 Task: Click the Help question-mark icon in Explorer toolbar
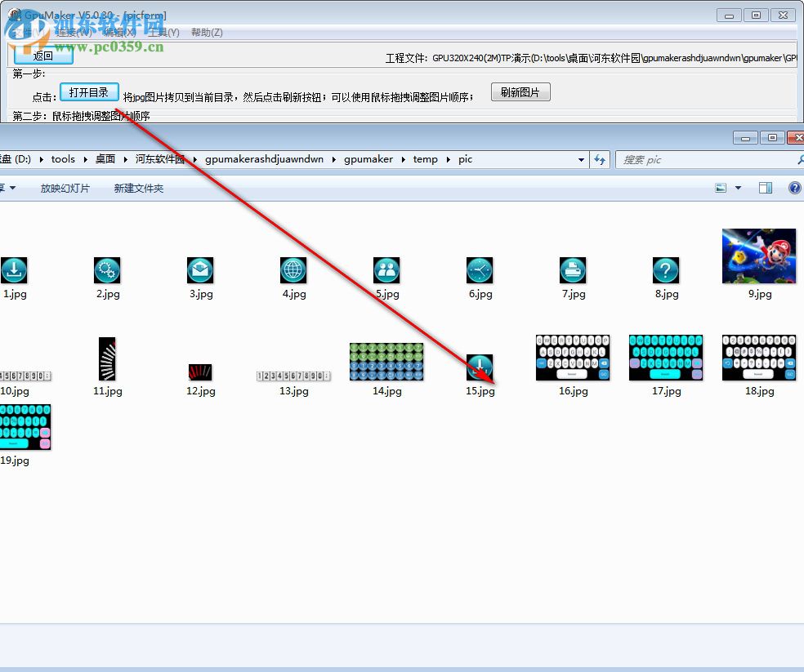point(793,187)
